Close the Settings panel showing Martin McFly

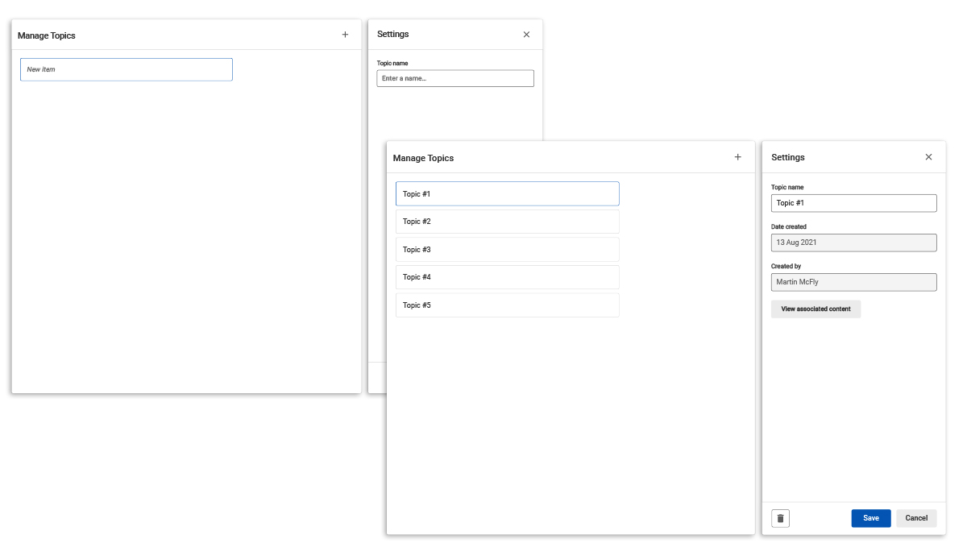click(x=928, y=157)
